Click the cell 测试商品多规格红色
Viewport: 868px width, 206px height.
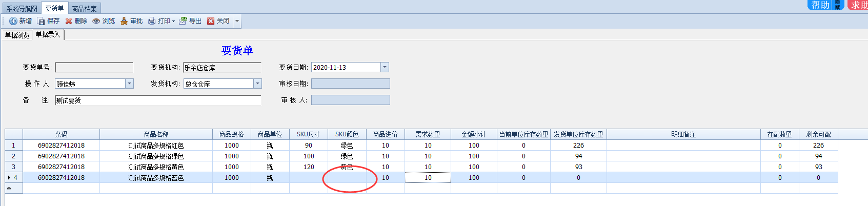pyautogui.click(x=156, y=145)
